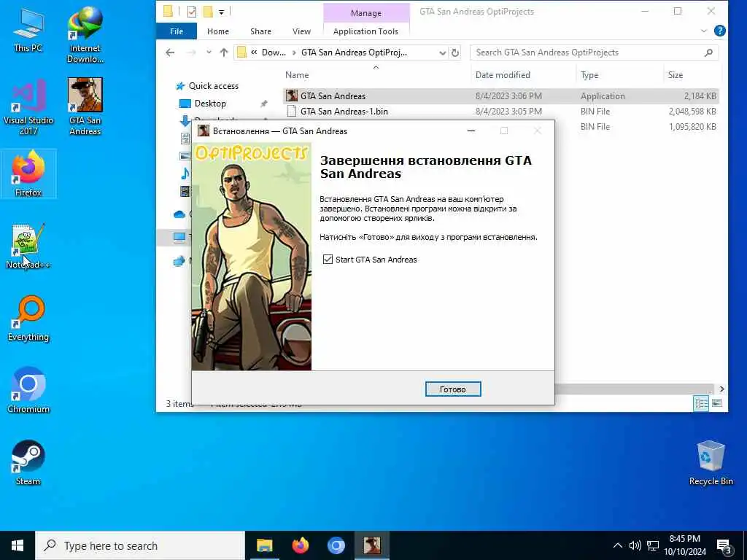Click the OptiProjects installer banner image
Viewport: 747px width, 560px height.
click(x=252, y=256)
